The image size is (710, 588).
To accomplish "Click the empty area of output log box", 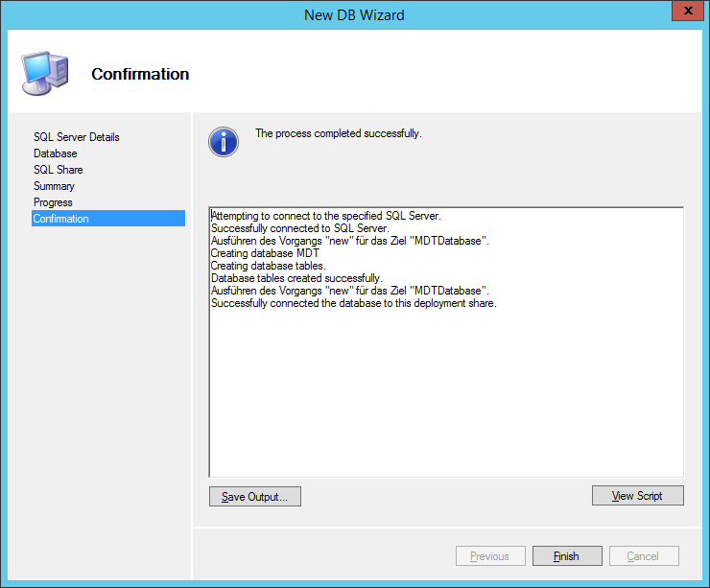I will pyautogui.click(x=446, y=393).
